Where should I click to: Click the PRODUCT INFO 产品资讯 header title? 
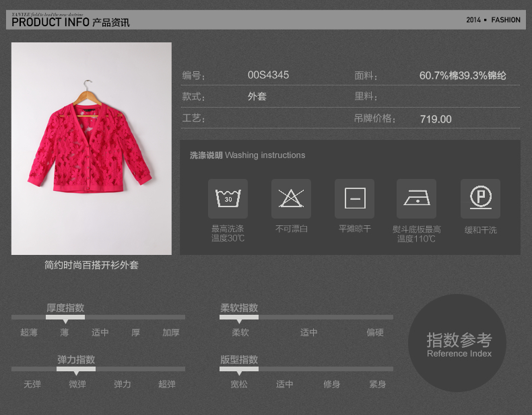point(71,22)
